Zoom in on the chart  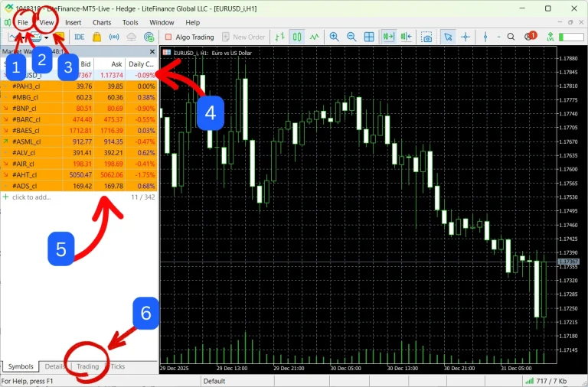click(334, 37)
